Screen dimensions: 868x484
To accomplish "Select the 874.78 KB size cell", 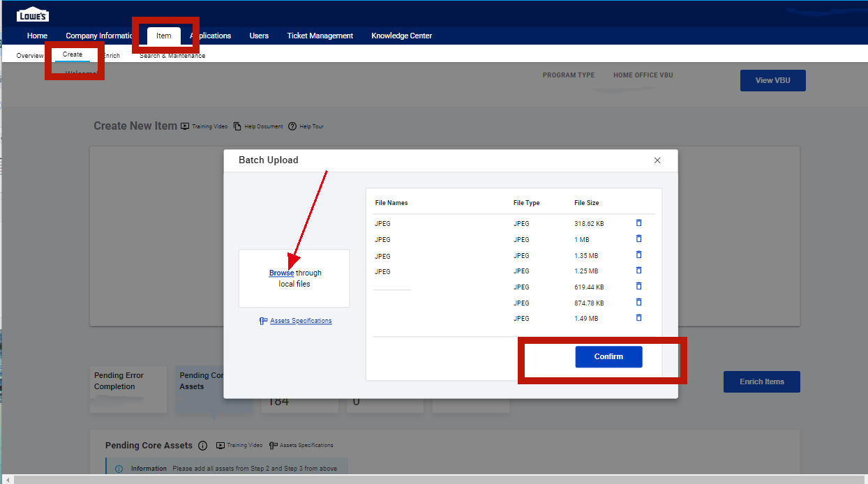I will (x=589, y=303).
